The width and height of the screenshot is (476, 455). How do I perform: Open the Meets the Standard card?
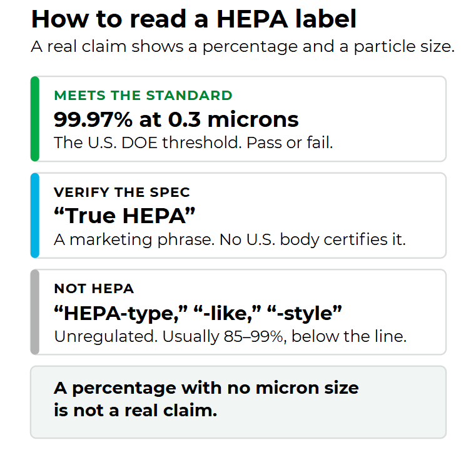pyautogui.click(x=238, y=119)
